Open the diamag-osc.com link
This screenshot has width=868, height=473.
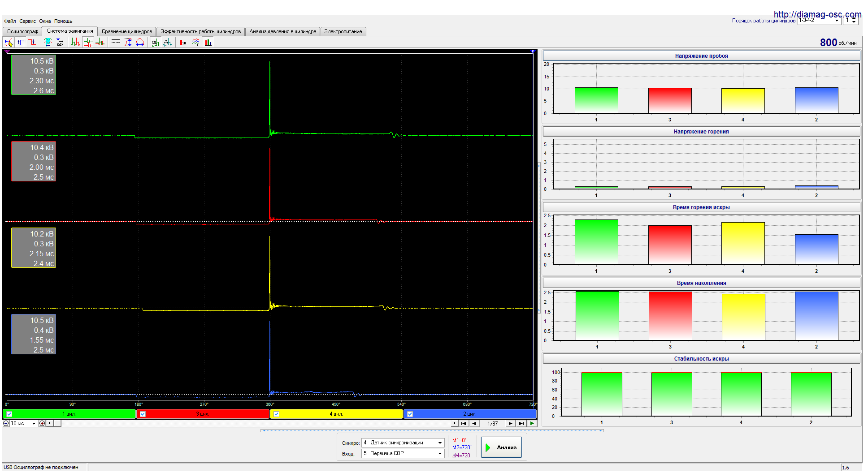point(817,14)
